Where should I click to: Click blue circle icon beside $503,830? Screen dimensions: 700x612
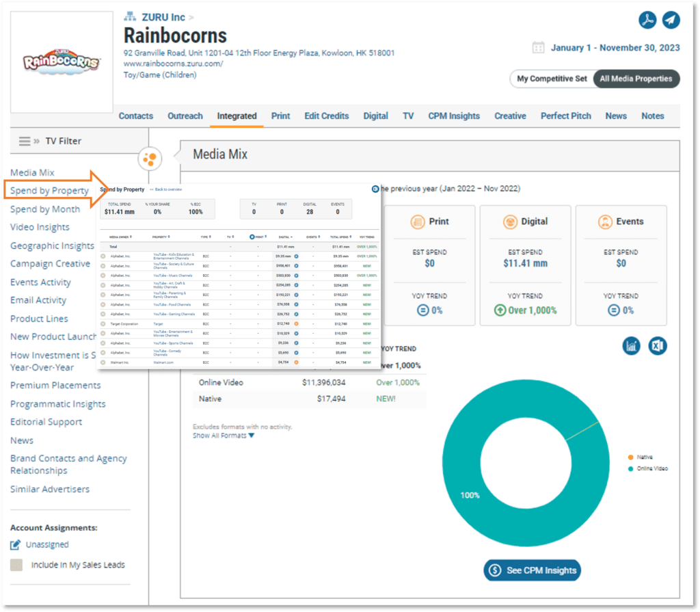click(x=297, y=276)
